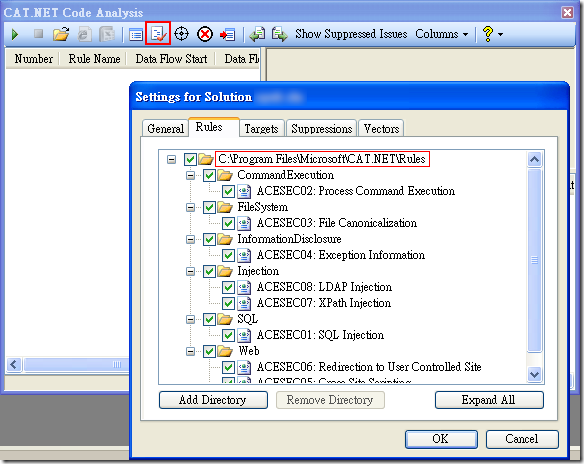The height and width of the screenshot is (464, 584).
Task: Click the root Rules directory folder icon
Action: click(x=206, y=159)
